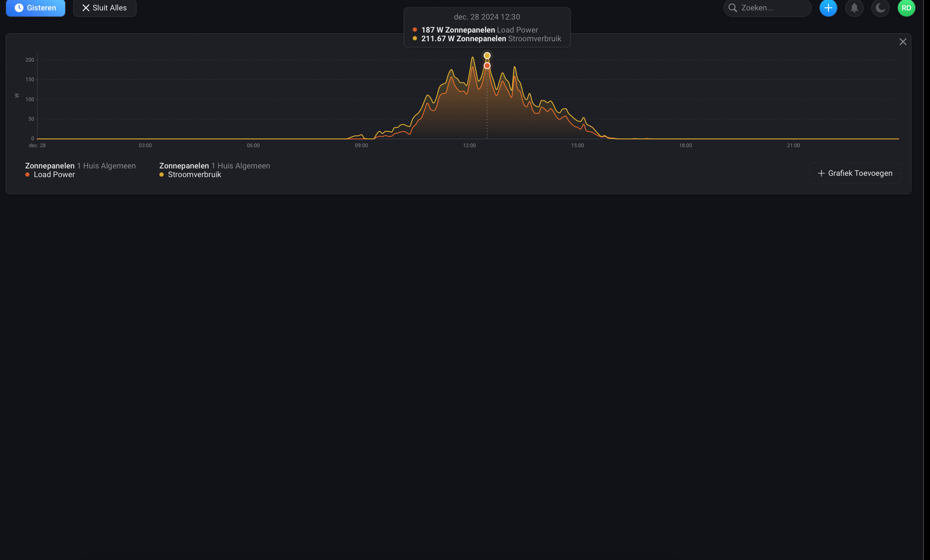Image resolution: width=930 pixels, height=560 pixels.
Task: Click the yellow data point marker on chart
Action: (x=487, y=56)
